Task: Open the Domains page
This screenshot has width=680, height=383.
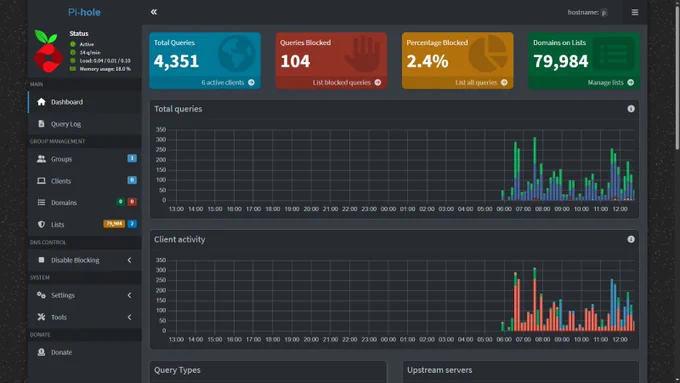Action: (85, 203)
